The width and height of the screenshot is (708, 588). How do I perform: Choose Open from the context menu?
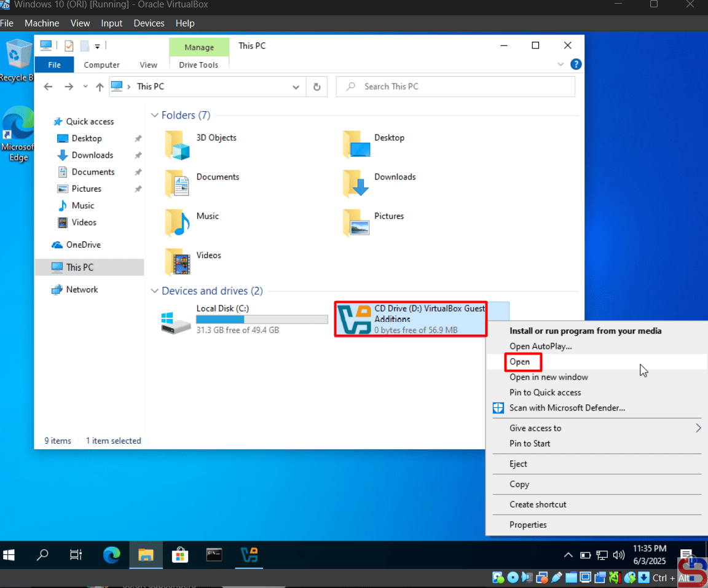(x=520, y=362)
